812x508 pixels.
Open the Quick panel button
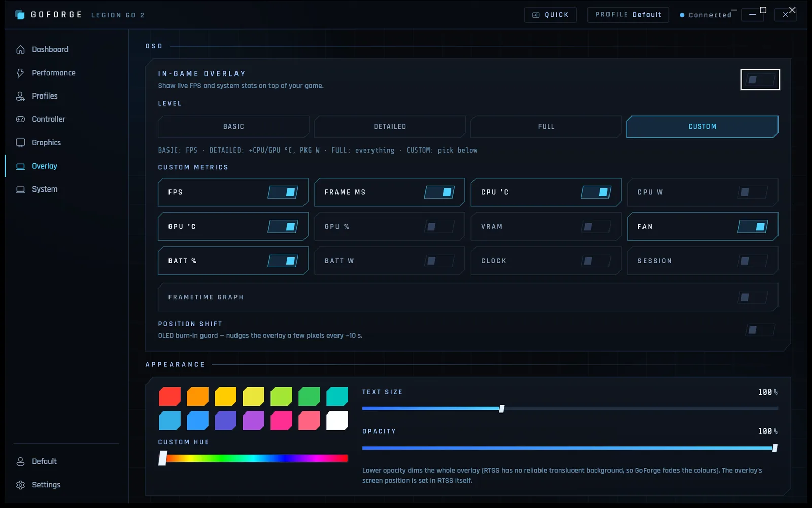[x=550, y=15]
